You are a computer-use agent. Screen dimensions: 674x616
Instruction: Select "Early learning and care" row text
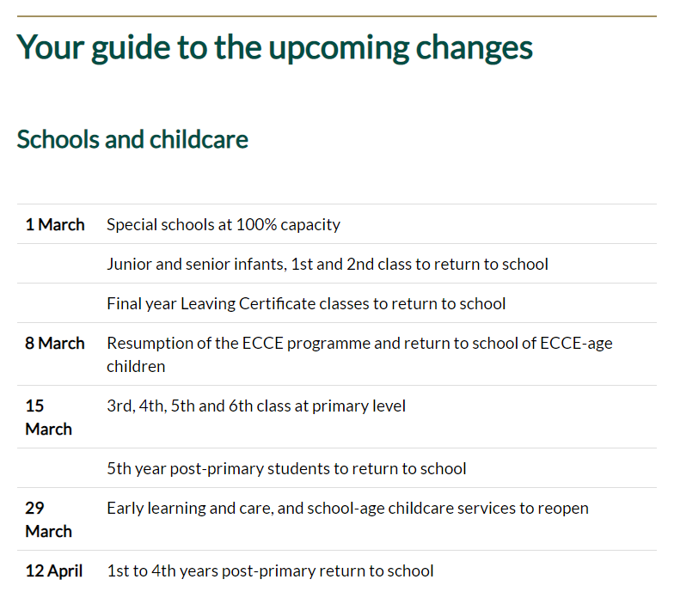click(347, 509)
